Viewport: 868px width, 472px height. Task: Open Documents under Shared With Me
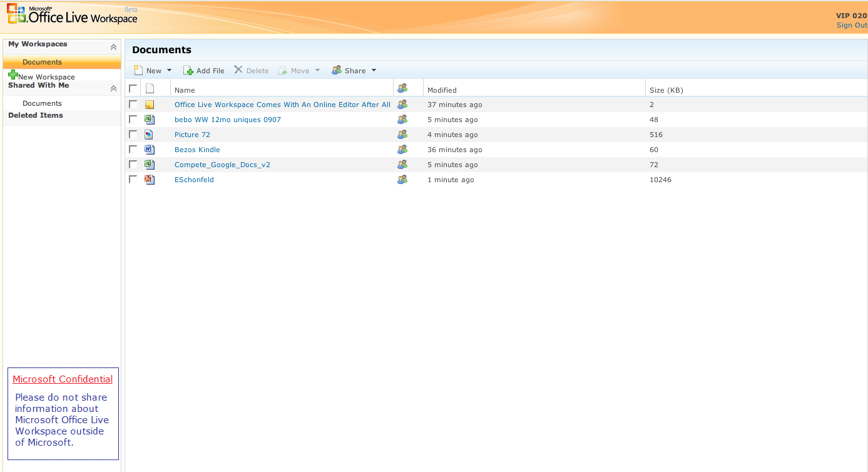pyautogui.click(x=42, y=103)
